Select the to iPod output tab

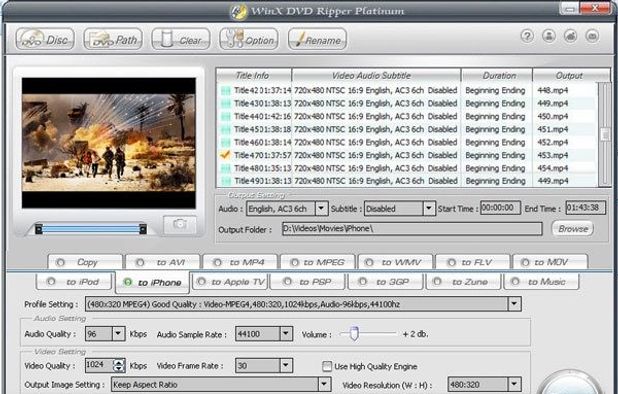click(75, 282)
